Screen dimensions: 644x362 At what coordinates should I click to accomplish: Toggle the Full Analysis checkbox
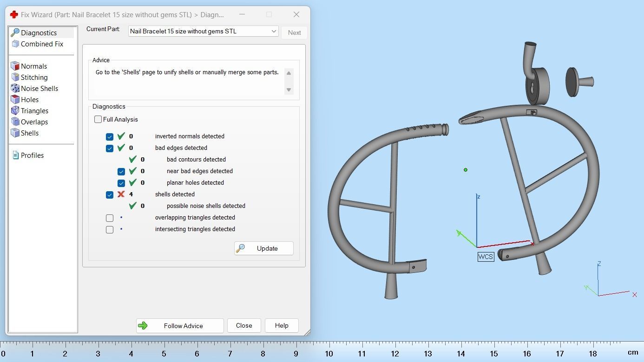tap(98, 119)
